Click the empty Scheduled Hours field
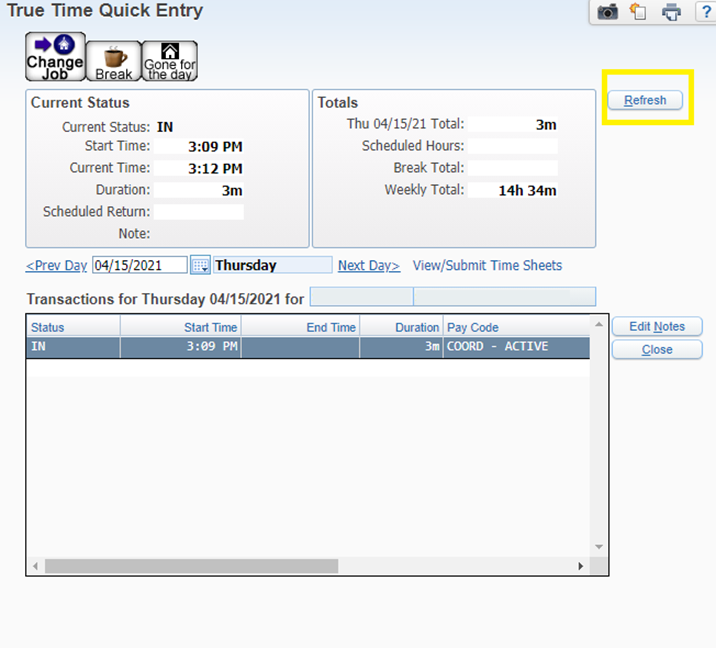716x648 pixels. (513, 146)
